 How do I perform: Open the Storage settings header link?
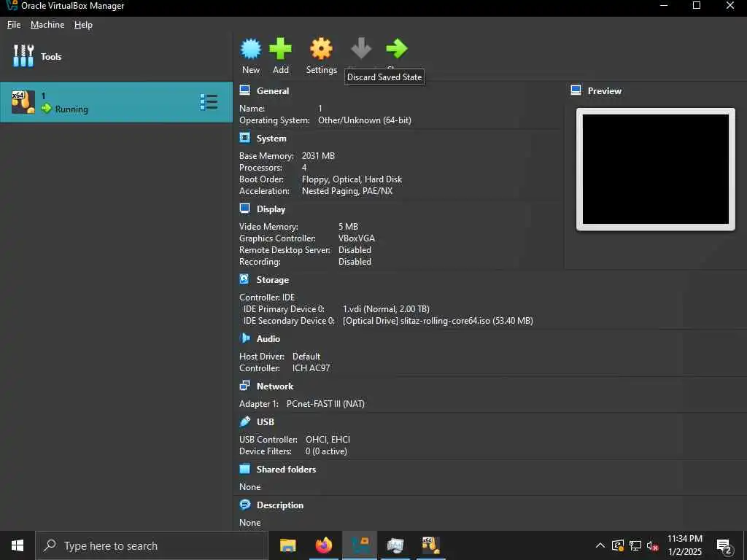pos(273,280)
